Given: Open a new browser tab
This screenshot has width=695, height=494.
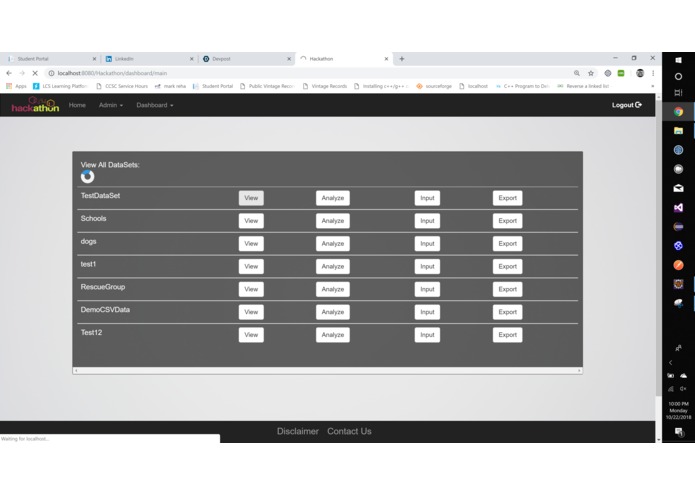Looking at the screenshot, I should (x=402, y=58).
